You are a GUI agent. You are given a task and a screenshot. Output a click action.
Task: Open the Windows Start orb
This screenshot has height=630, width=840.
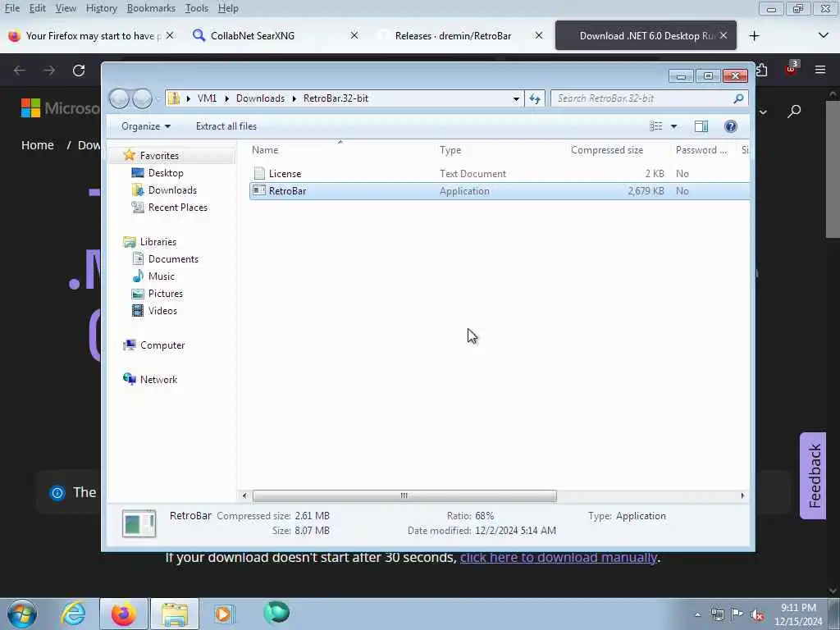(x=22, y=614)
